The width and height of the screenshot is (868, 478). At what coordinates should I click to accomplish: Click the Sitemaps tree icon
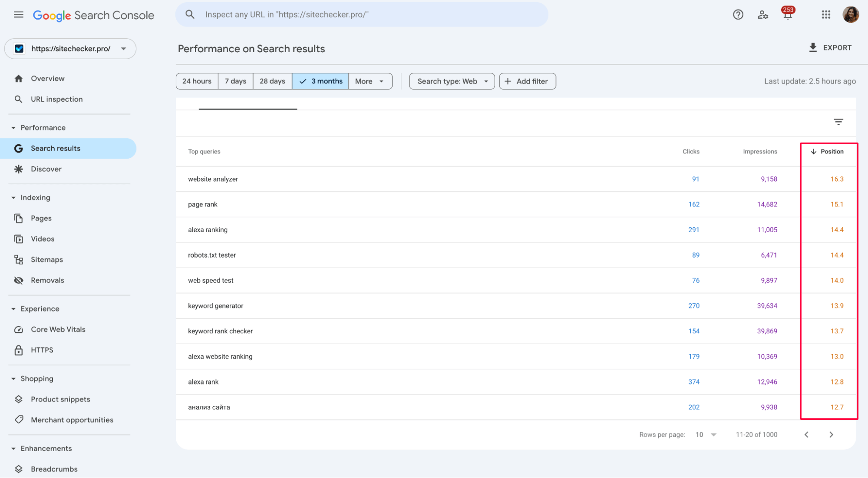click(18, 259)
